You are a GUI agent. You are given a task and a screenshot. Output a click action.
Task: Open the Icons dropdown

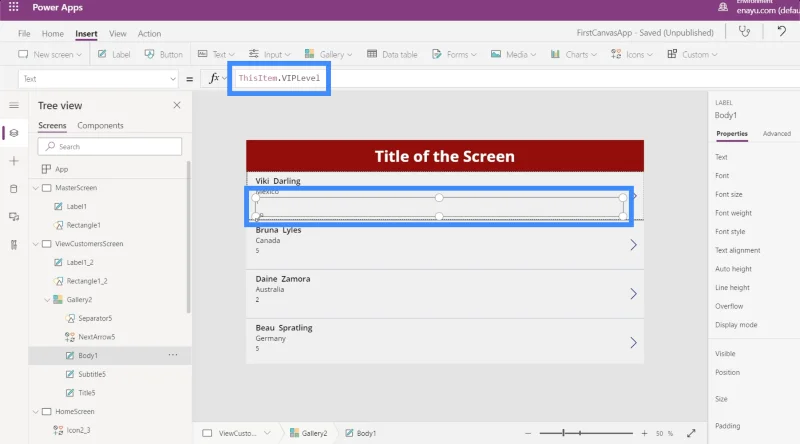(x=632, y=54)
